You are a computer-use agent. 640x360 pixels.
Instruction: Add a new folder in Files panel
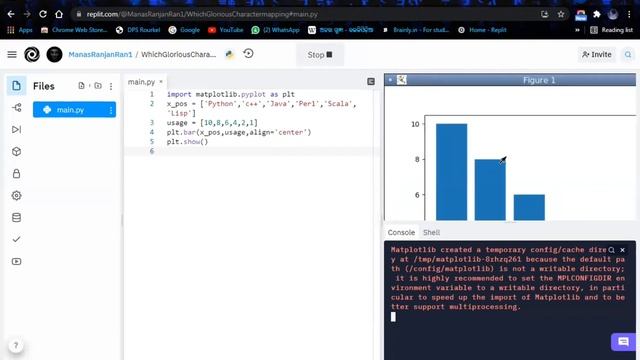98,86
